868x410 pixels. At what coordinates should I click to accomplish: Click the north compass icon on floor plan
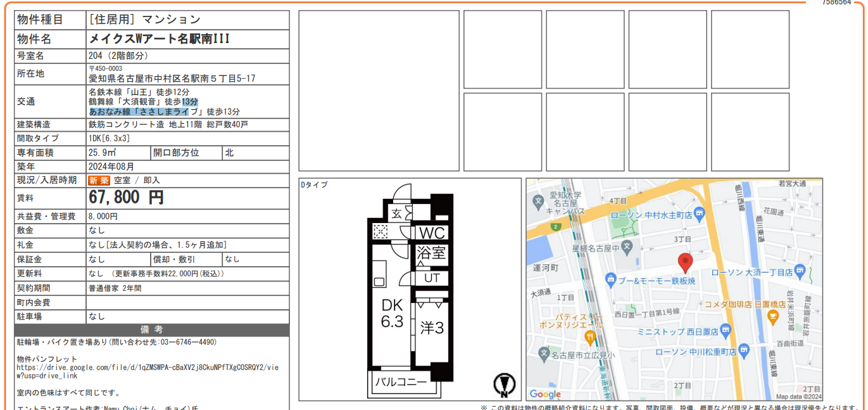tap(504, 384)
